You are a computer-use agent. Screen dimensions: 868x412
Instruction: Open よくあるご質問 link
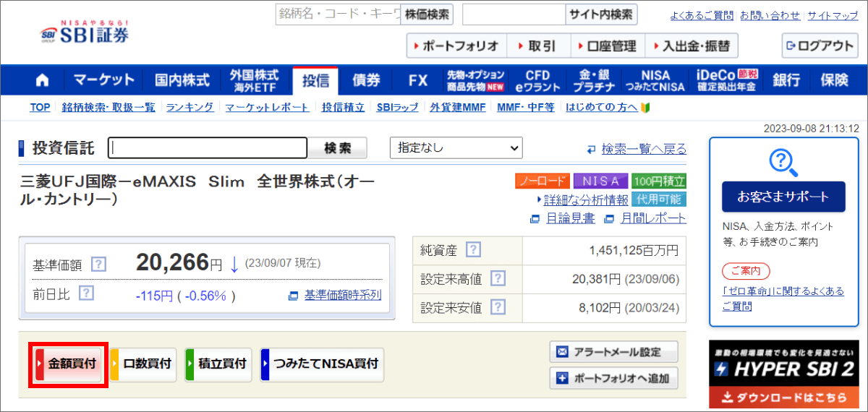point(701,15)
